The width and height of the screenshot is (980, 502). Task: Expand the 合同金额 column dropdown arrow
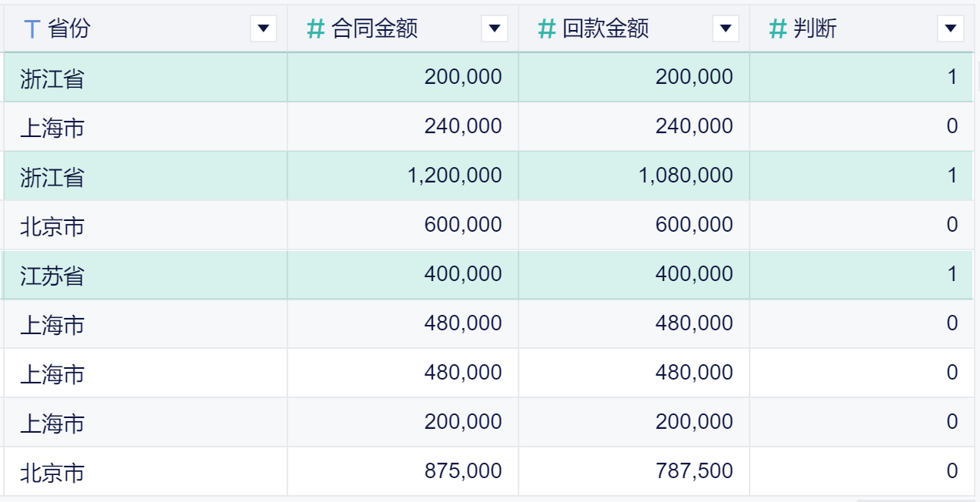tap(495, 29)
